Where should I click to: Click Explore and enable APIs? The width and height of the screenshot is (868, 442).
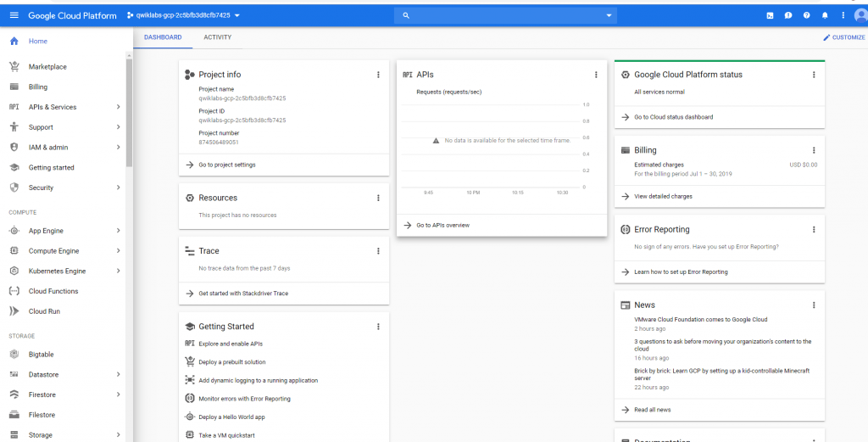point(231,344)
